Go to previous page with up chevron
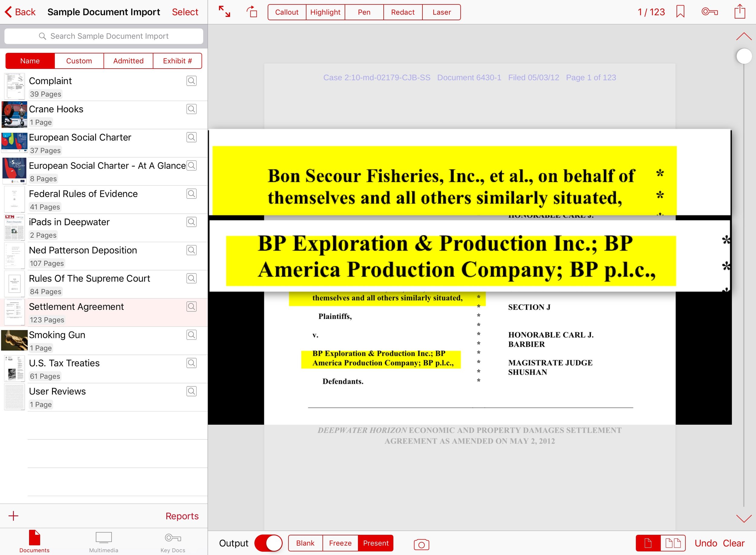Viewport: 756px width, 555px height. [744, 36]
